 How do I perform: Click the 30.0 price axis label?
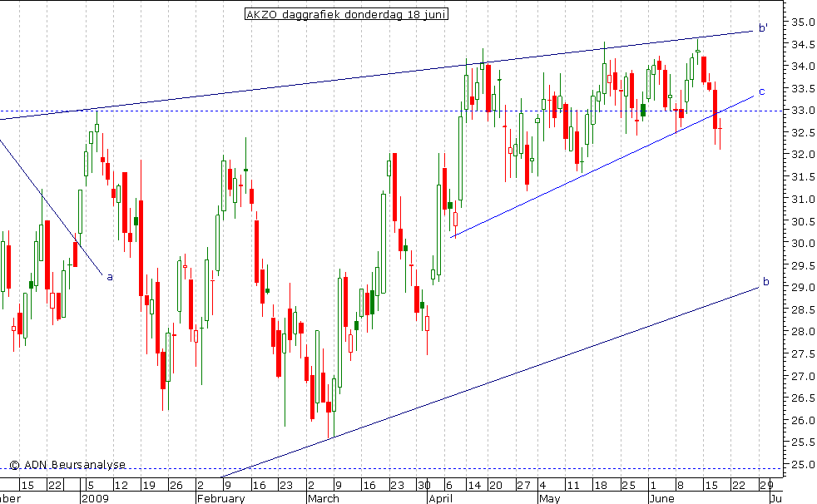(803, 243)
